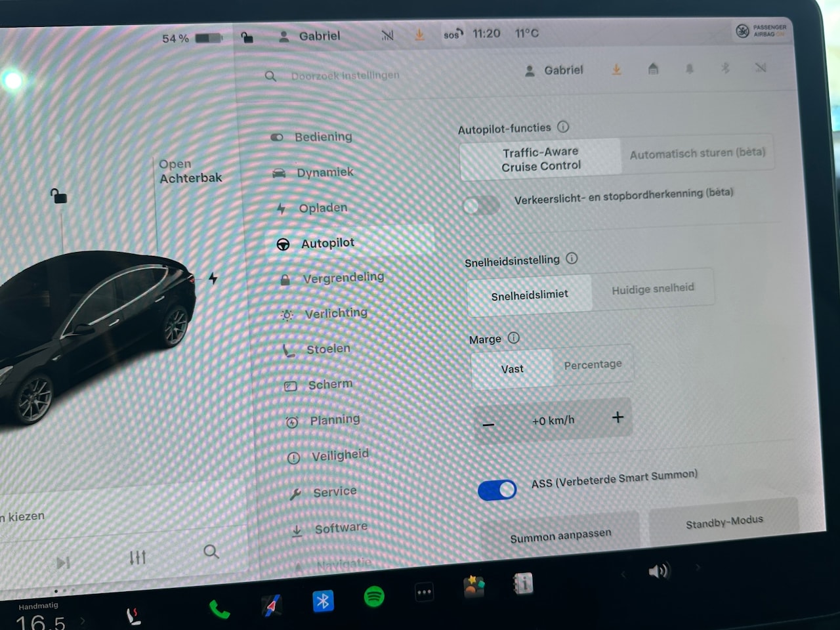Tap the lock icon in top status bar

(x=247, y=37)
